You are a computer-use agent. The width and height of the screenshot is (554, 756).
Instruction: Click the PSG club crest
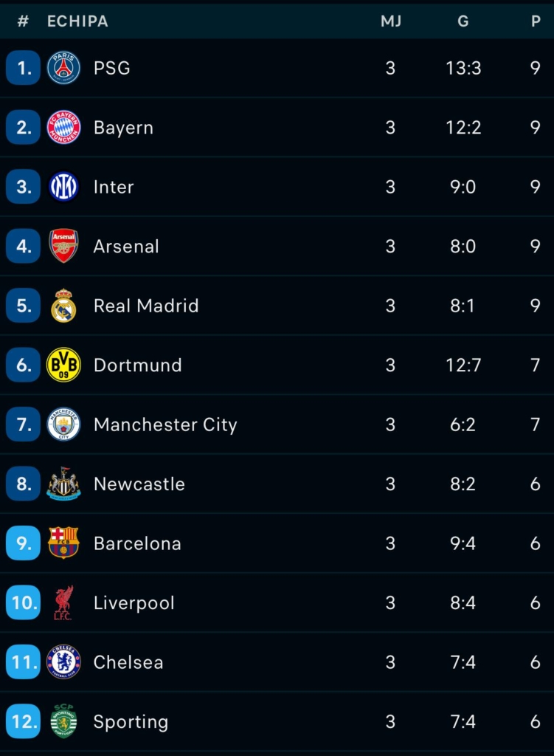pos(63,68)
